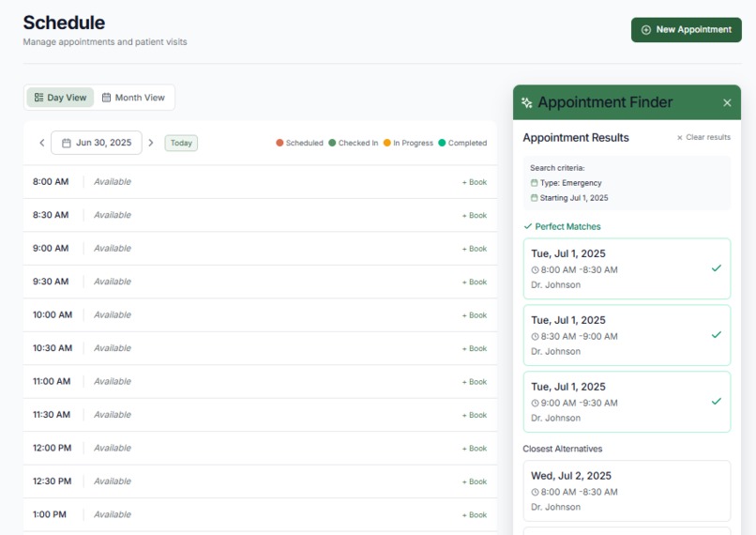Book the 9:30 AM slot
Image resolution: width=756 pixels, height=535 pixels.
(475, 282)
